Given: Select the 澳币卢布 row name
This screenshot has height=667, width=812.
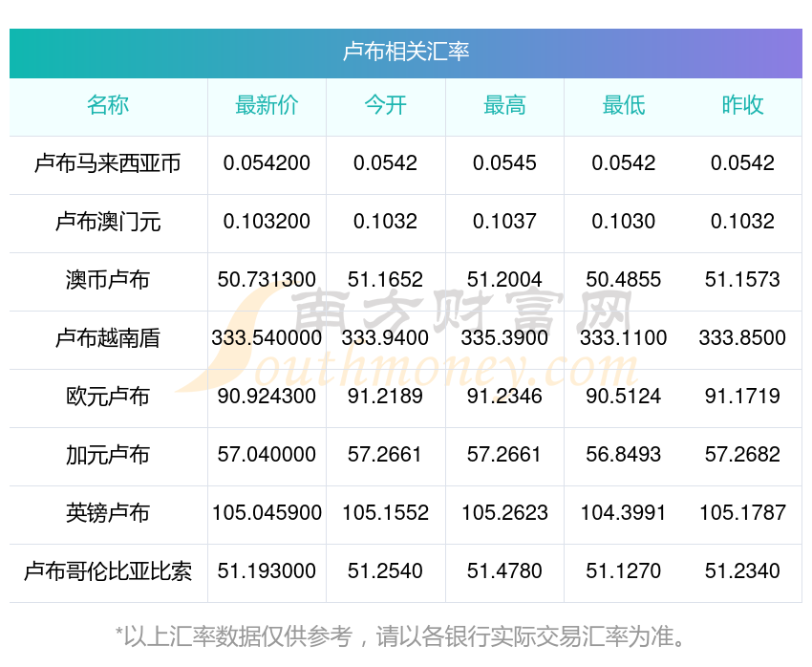Looking at the screenshot, I should click(108, 280).
